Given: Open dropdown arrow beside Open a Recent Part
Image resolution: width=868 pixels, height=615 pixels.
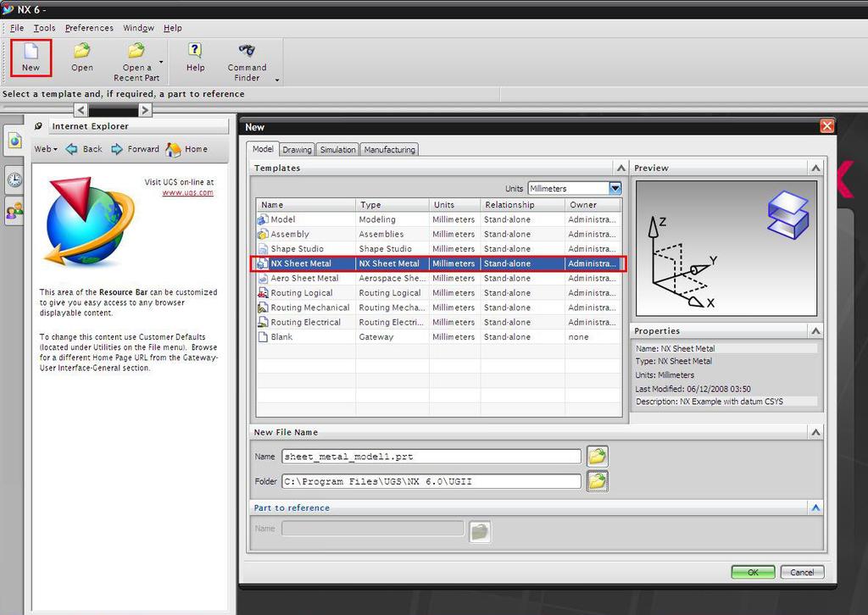Looking at the screenshot, I should click(x=161, y=61).
